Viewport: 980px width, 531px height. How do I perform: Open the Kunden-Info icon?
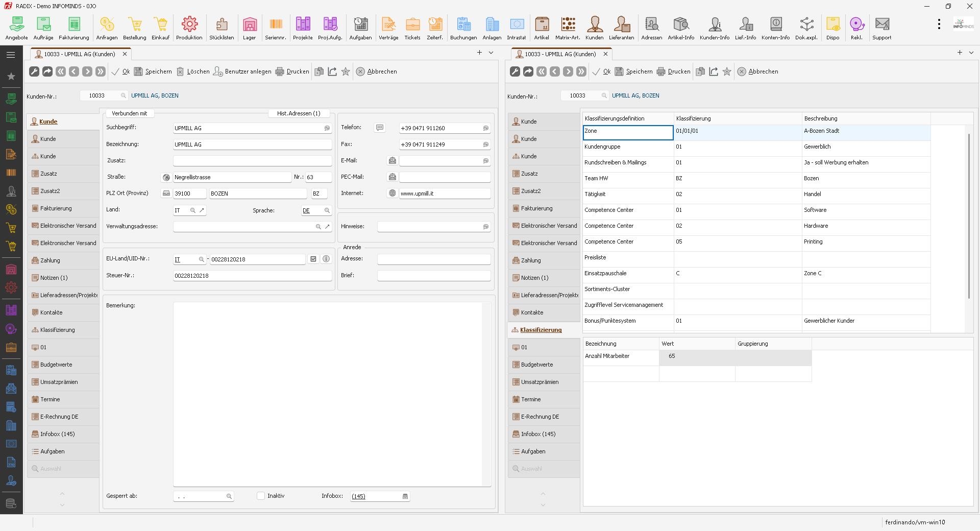coord(715,28)
